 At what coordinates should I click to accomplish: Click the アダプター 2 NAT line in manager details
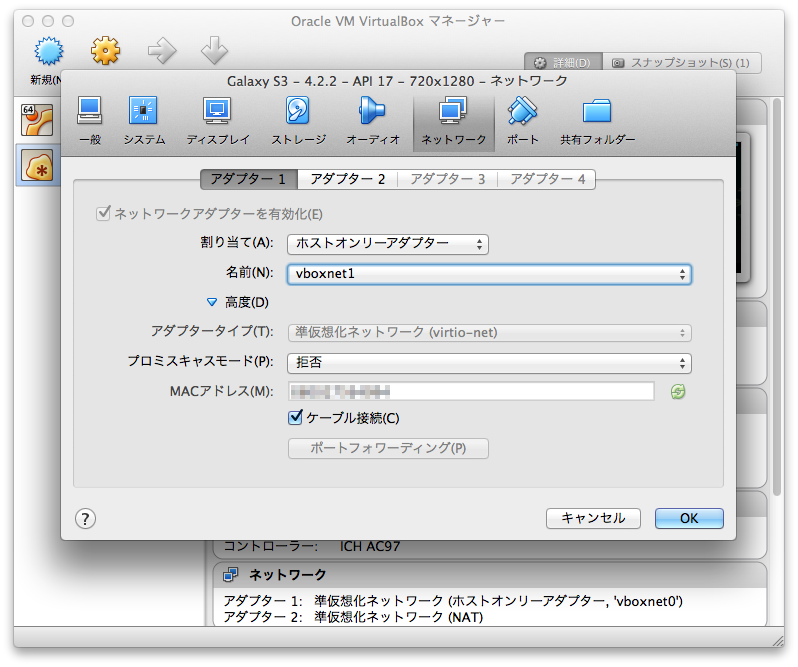click(x=353, y=617)
